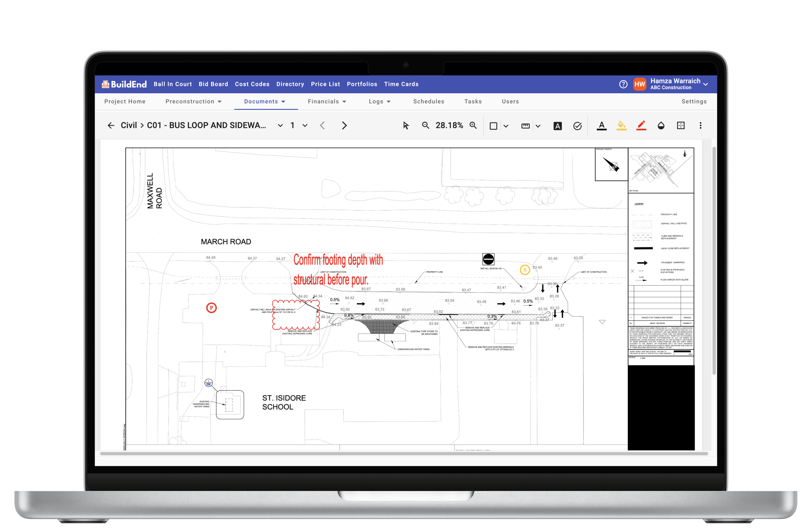812x528 pixels.
Task: Zoom in using the magnifier plus icon
Action: [473, 126]
